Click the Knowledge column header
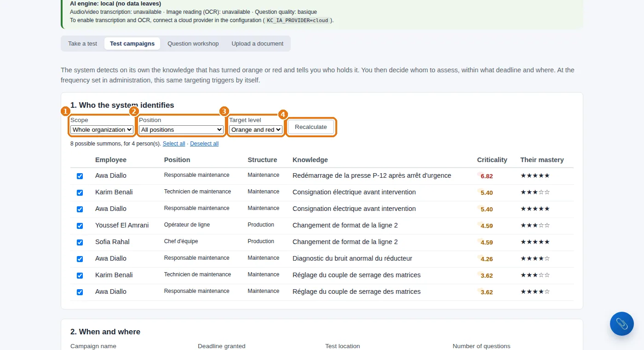The width and height of the screenshot is (644, 350). 310,160
